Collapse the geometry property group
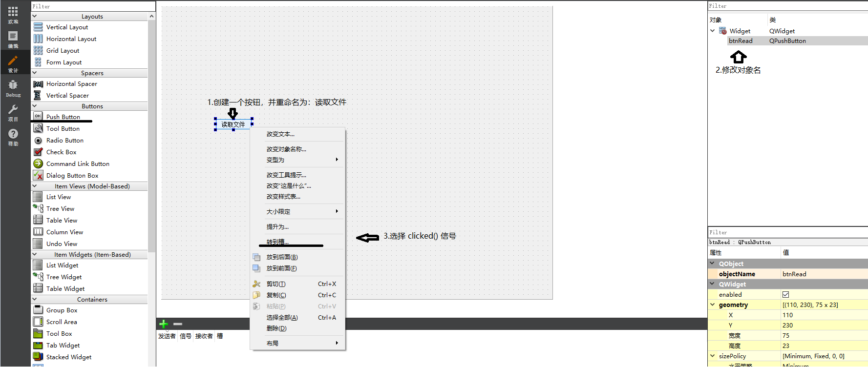This screenshot has height=367, width=868. pyautogui.click(x=712, y=305)
